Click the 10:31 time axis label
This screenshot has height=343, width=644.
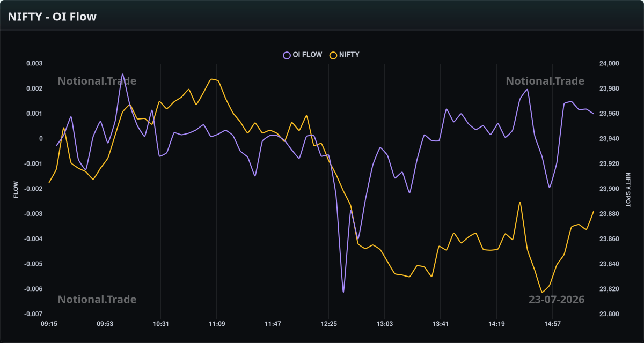(160, 324)
